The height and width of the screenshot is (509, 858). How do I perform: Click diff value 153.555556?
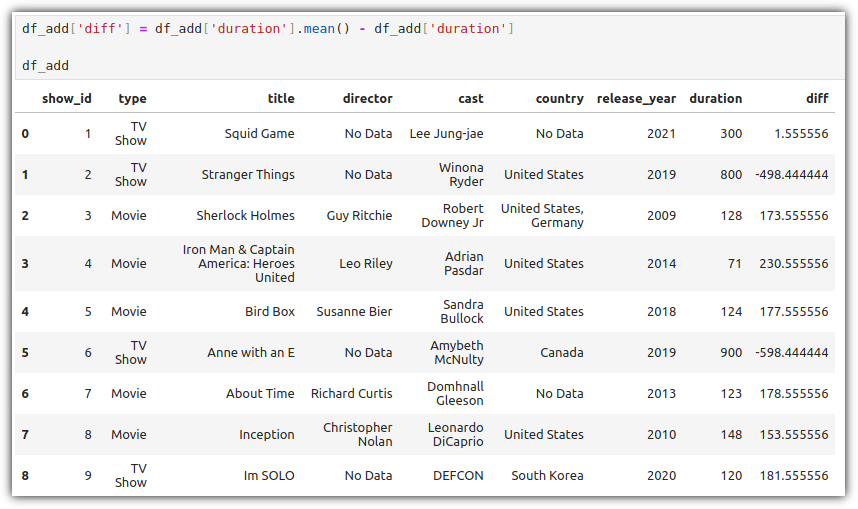[793, 435]
